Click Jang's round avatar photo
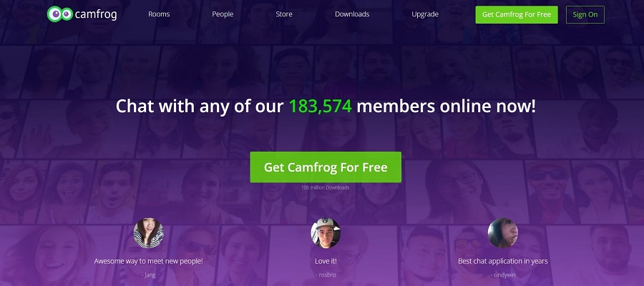The width and height of the screenshot is (644, 286). pyautogui.click(x=149, y=233)
